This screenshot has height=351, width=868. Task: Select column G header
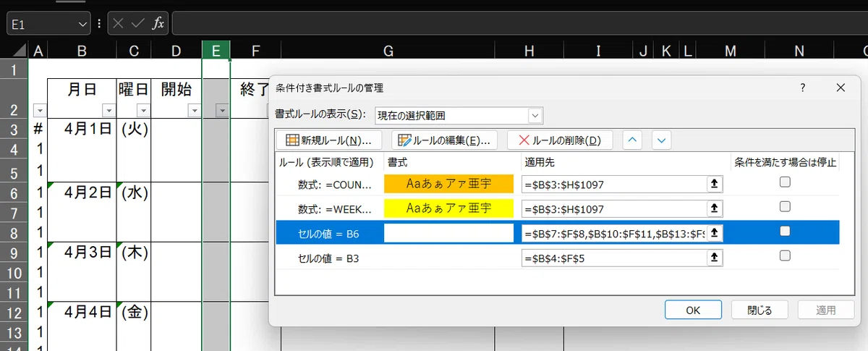pyautogui.click(x=388, y=50)
